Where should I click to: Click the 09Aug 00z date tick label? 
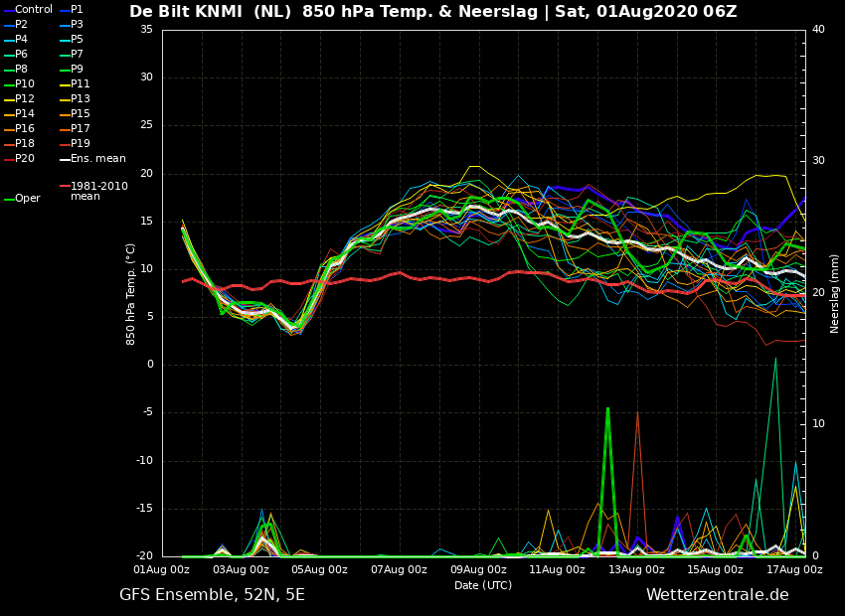click(x=478, y=570)
